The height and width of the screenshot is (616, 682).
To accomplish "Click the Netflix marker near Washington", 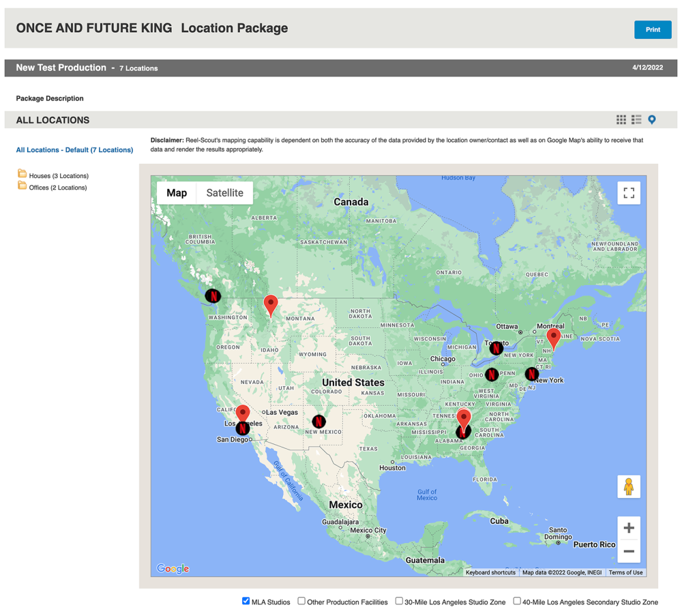I will 213,296.
